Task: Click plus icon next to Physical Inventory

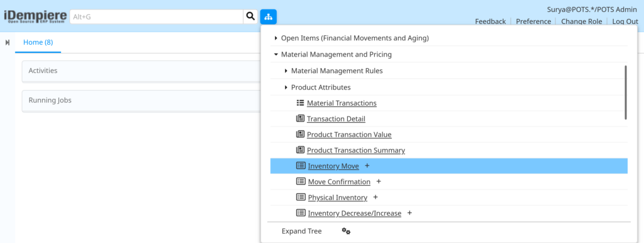Action: pyautogui.click(x=375, y=198)
